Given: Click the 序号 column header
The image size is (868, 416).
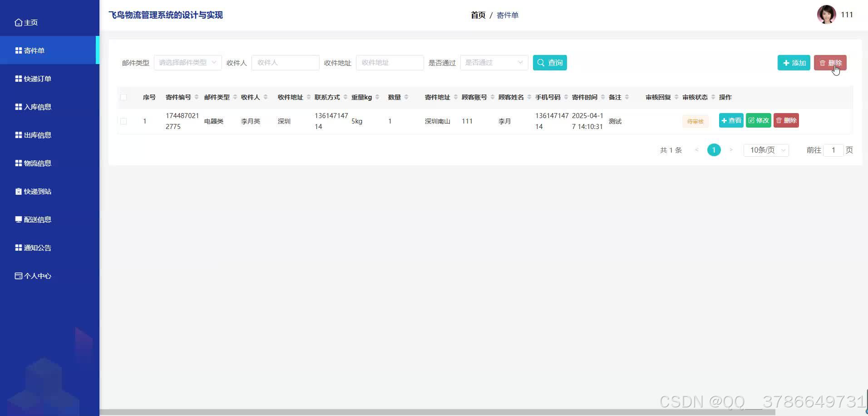Looking at the screenshot, I should point(149,97).
